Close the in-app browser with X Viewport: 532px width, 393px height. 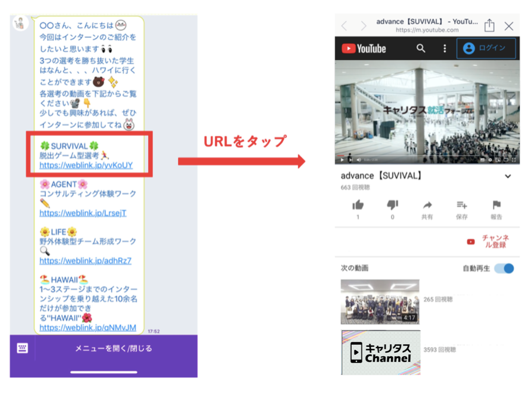click(x=509, y=26)
